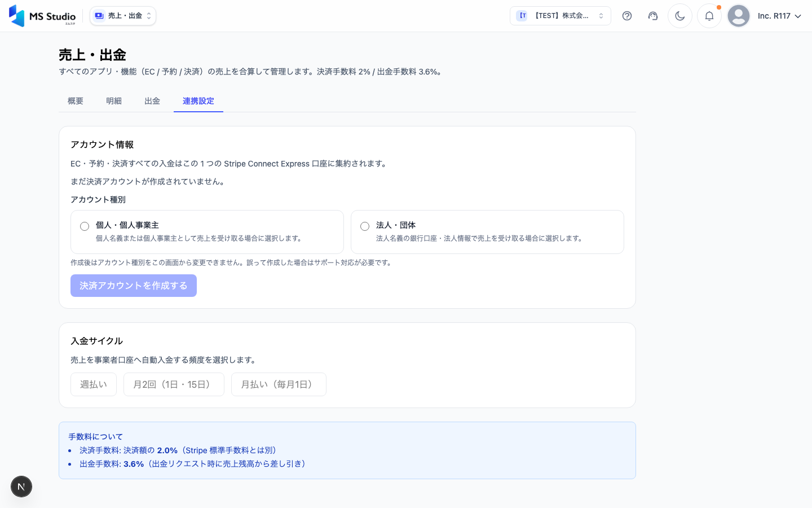This screenshot has height=508, width=812.
Task: Click the user avatar picture
Action: [x=739, y=16]
